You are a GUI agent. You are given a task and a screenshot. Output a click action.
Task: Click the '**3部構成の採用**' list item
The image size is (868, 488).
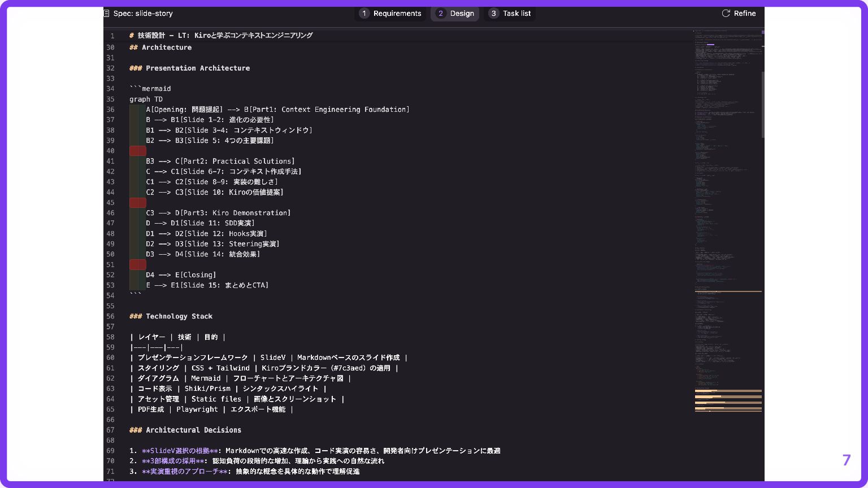click(257, 461)
